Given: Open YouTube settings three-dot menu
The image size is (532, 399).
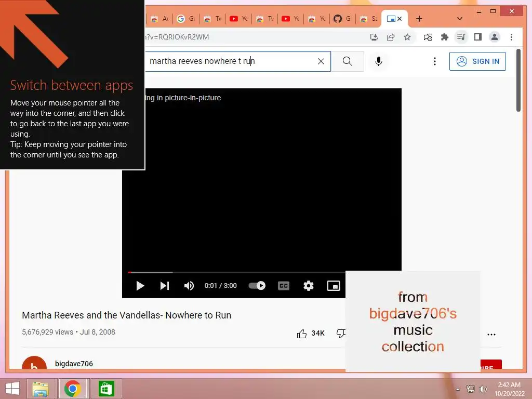Looking at the screenshot, I should [435, 61].
